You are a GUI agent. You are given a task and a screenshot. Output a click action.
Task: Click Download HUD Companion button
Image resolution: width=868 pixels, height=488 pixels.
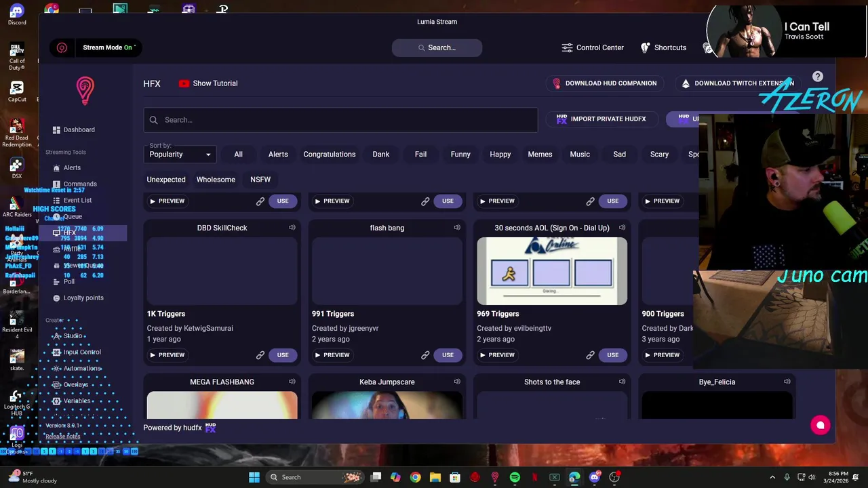pos(604,83)
